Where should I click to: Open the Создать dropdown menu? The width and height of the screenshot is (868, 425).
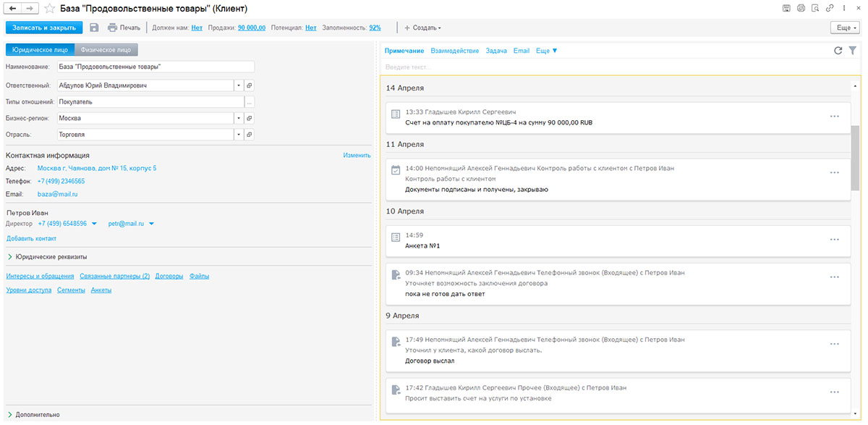pyautogui.click(x=422, y=28)
